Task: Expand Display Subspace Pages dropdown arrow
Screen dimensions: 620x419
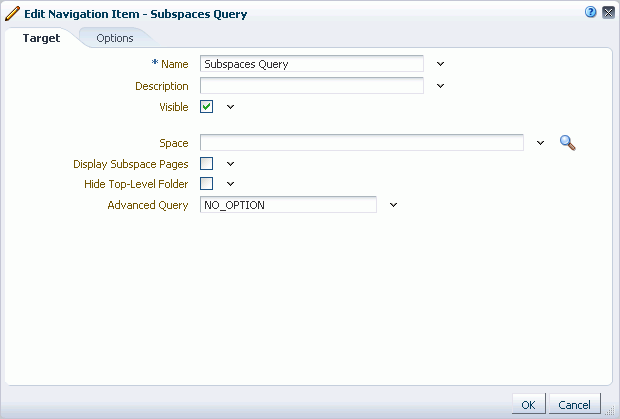Action: tap(231, 164)
